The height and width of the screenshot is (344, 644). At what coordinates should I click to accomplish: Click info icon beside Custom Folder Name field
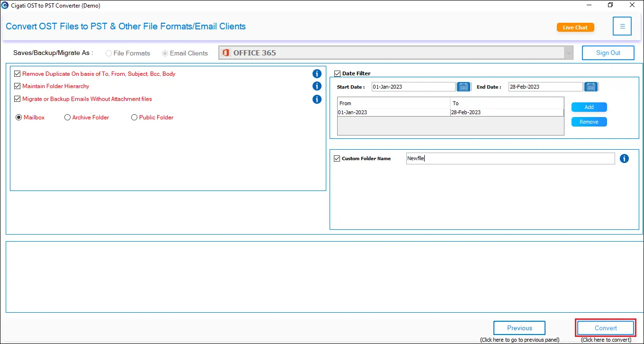[x=624, y=159]
